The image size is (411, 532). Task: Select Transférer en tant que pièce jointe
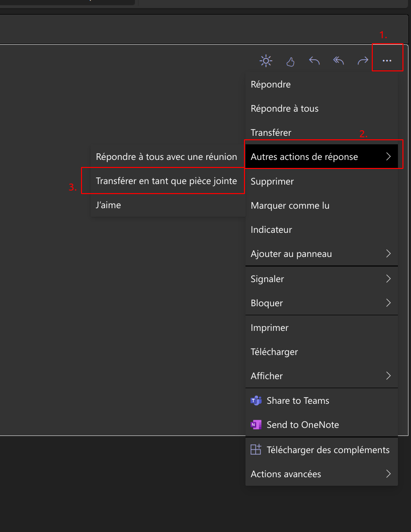pyautogui.click(x=166, y=181)
